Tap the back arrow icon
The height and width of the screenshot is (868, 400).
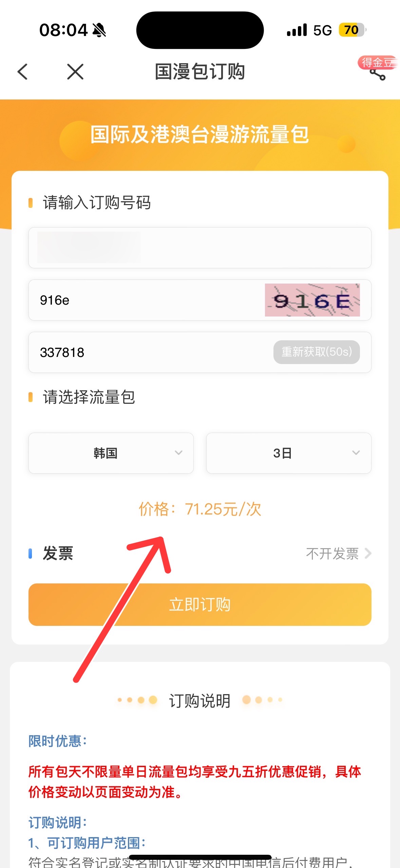pos(23,72)
